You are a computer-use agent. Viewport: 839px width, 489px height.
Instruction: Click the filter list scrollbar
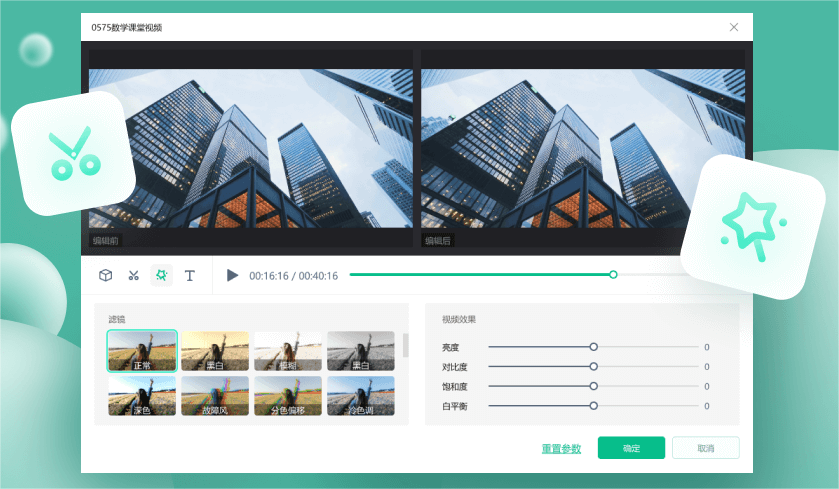coord(406,346)
